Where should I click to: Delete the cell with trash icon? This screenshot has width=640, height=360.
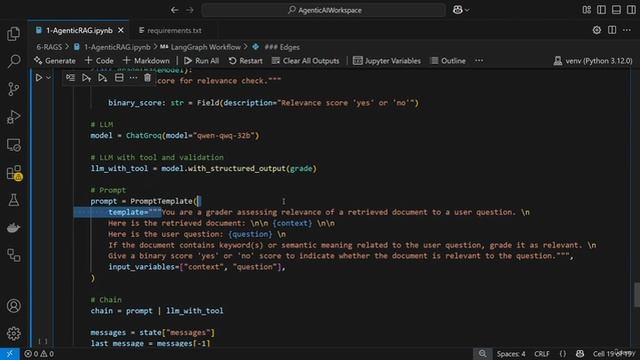(147, 78)
